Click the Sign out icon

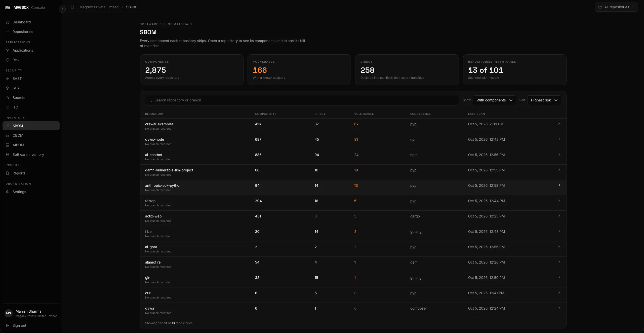[x=8, y=325]
